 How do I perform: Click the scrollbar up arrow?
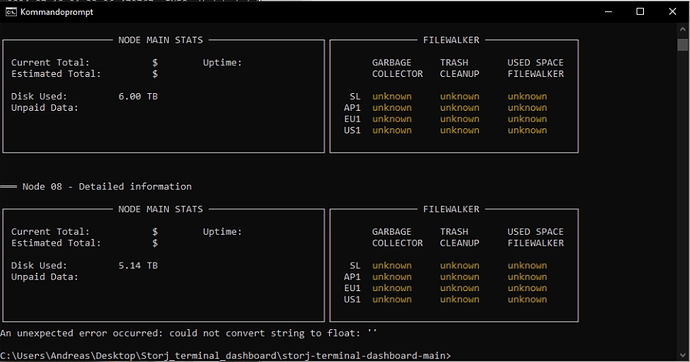(x=683, y=29)
